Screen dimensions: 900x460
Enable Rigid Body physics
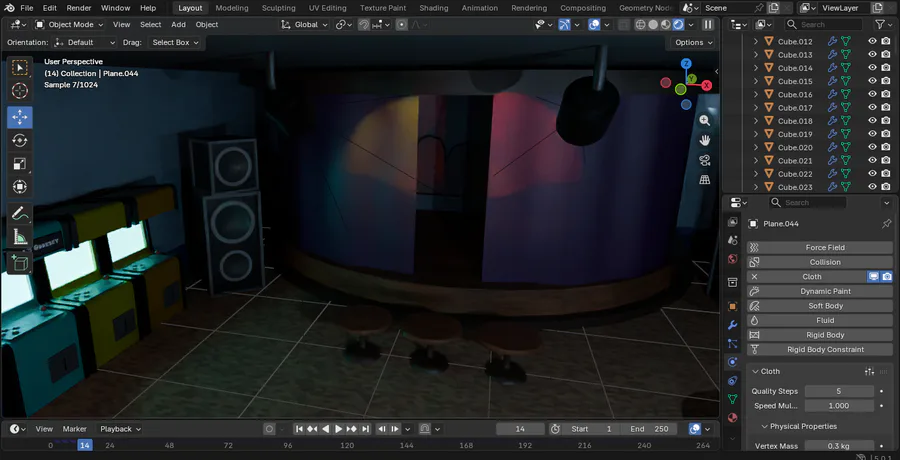824,335
